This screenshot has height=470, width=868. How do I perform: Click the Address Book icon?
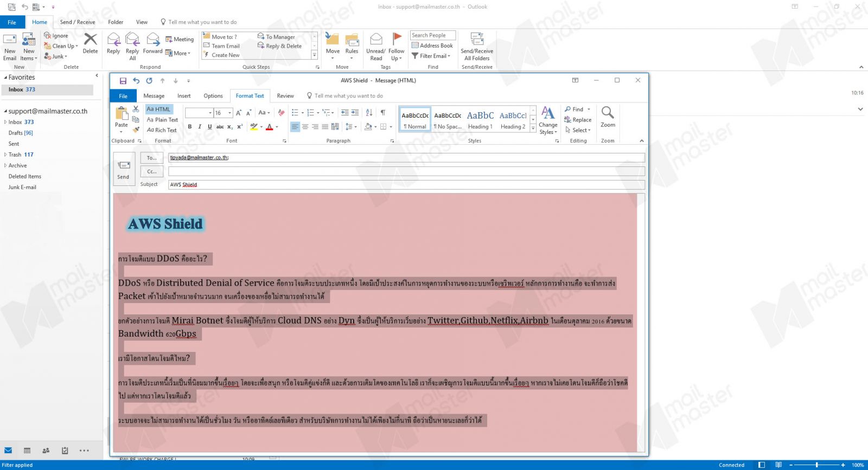point(432,46)
